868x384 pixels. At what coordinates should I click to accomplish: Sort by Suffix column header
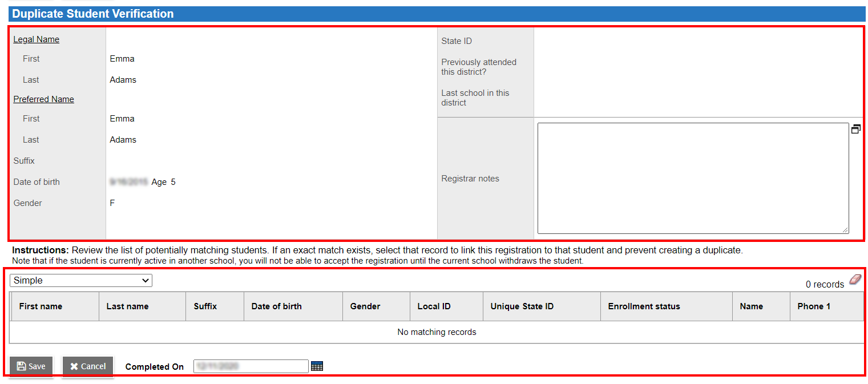[x=205, y=306]
